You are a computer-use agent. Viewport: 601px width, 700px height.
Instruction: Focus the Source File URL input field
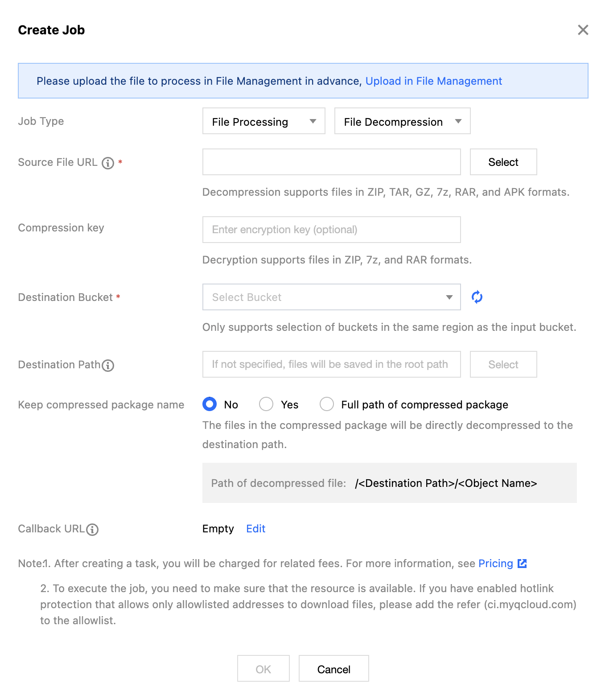tap(331, 162)
